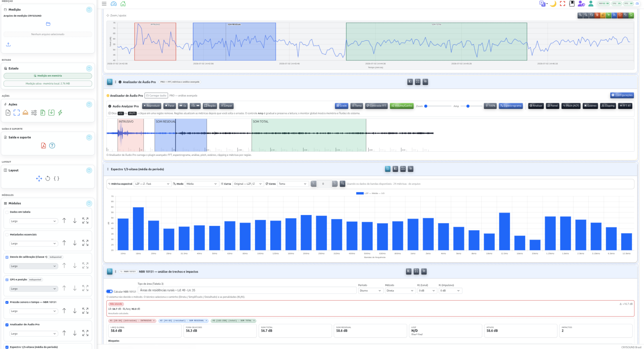The height and width of the screenshot is (349, 644).
Task: Click the orange eraser icon in chart toolbar
Action: (x=603, y=15)
